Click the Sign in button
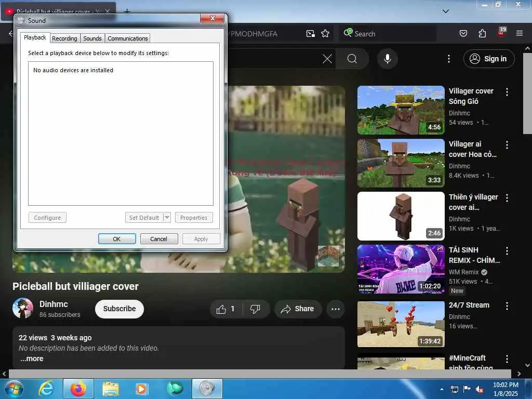The width and height of the screenshot is (532, 399). (x=488, y=59)
